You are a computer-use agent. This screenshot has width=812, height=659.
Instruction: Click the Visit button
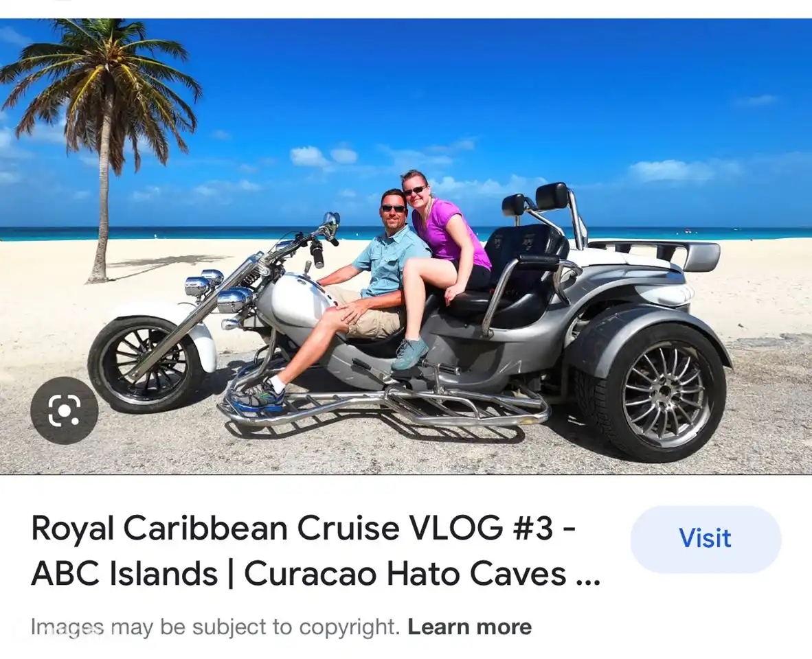point(706,539)
